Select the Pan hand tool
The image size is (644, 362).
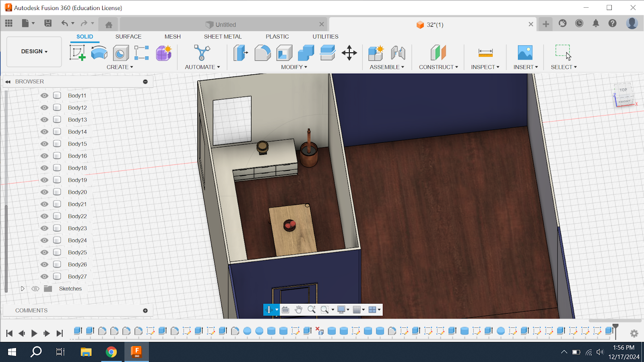[x=298, y=309]
